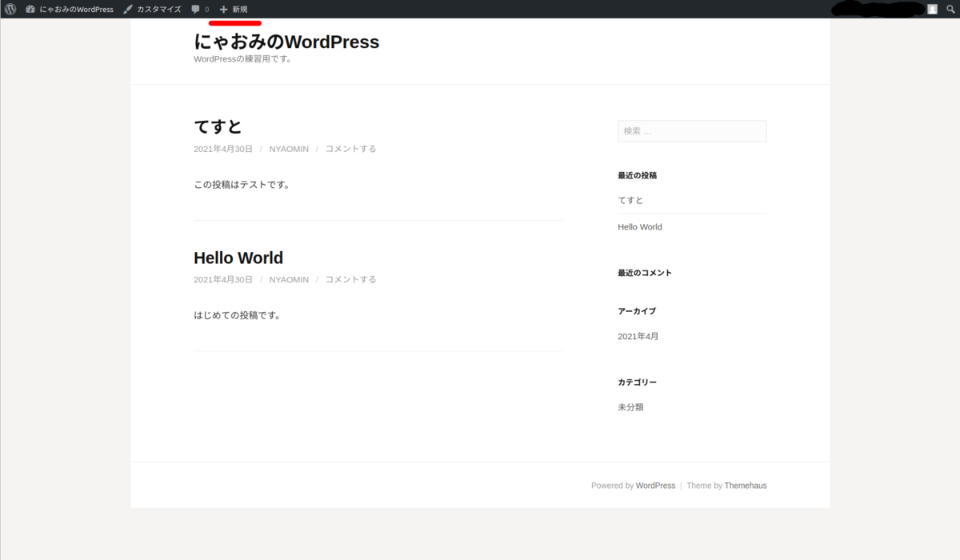
Task: Focus the 検索 search input field
Action: pyautogui.click(x=692, y=131)
